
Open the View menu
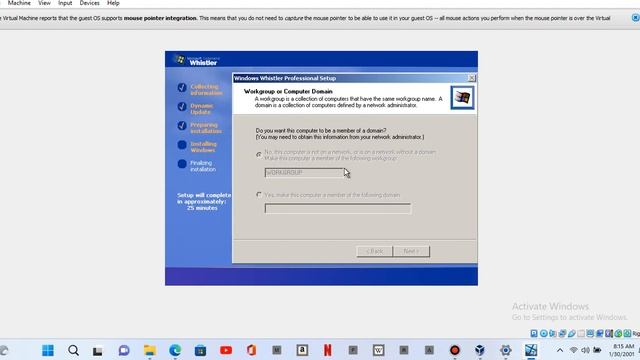[44, 3]
